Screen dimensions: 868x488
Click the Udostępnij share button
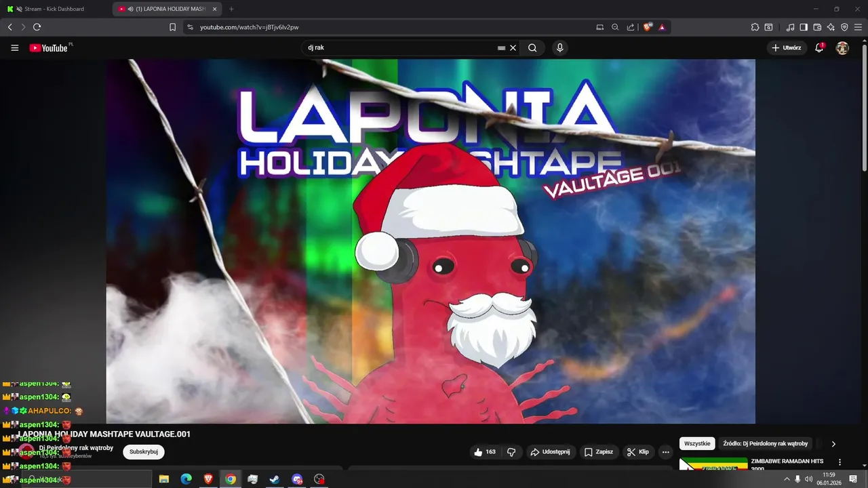tap(550, 452)
